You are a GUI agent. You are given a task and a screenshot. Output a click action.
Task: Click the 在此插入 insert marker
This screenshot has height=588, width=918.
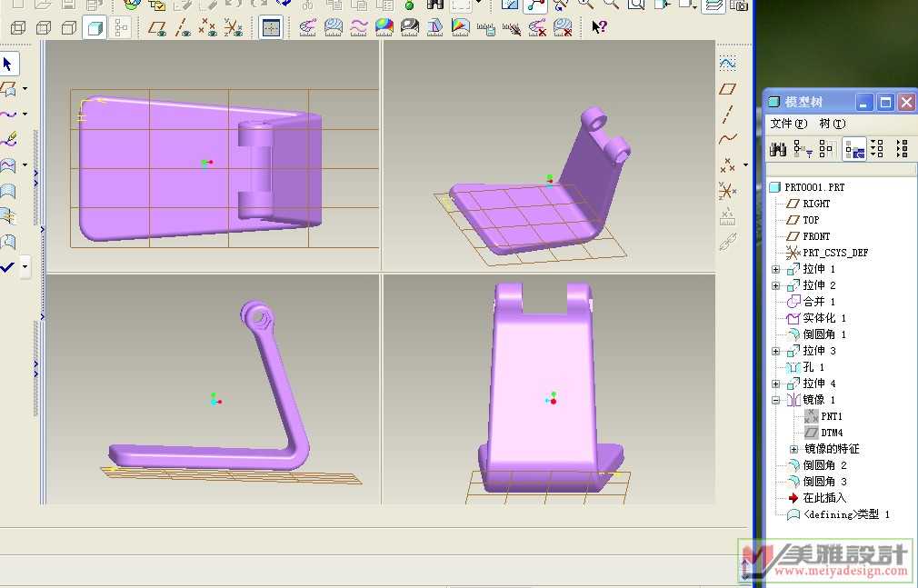[x=823, y=498]
